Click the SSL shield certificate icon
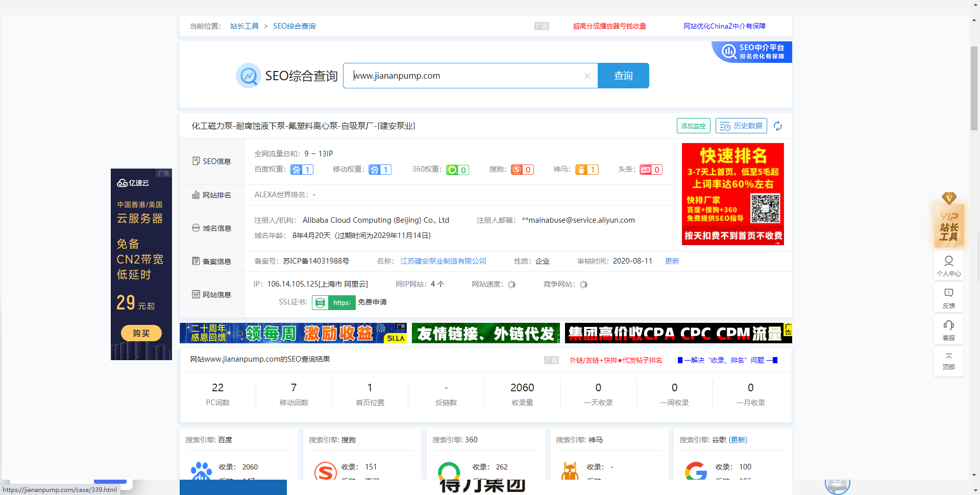This screenshot has width=980, height=495. click(x=320, y=302)
